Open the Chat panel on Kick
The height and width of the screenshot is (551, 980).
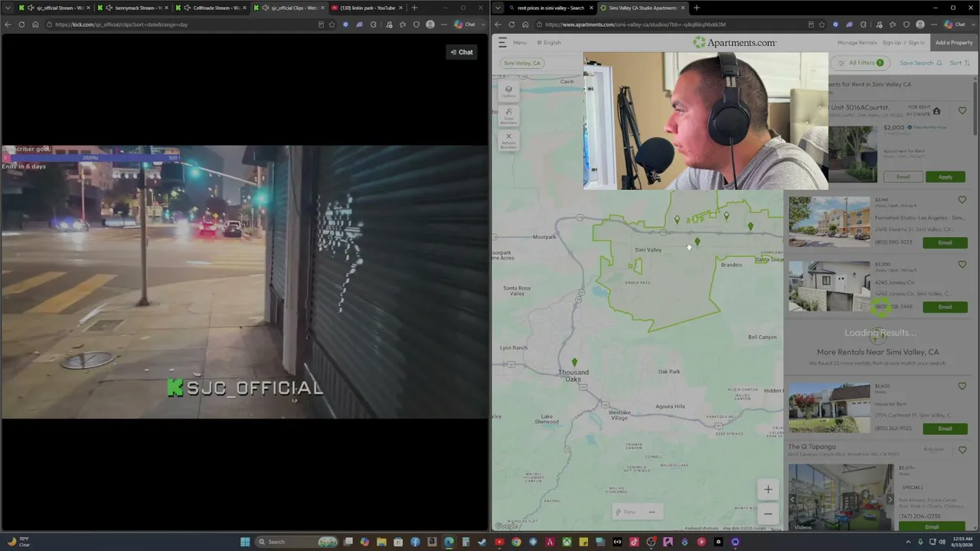point(462,52)
